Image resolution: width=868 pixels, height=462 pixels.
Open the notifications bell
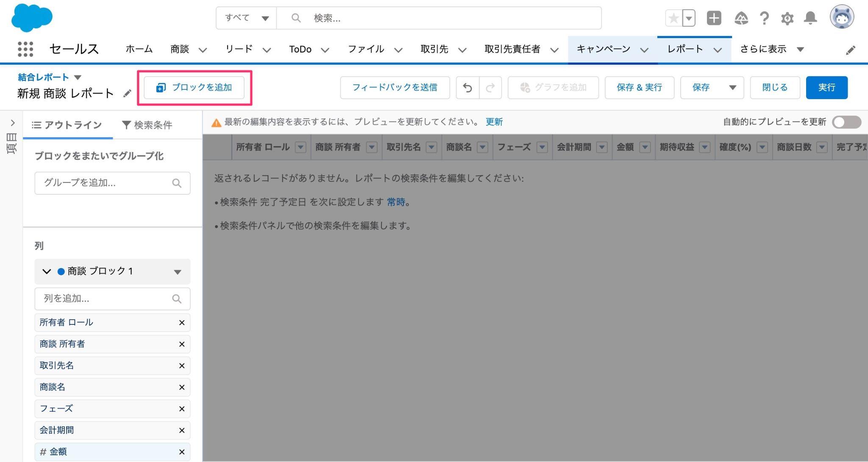click(810, 18)
